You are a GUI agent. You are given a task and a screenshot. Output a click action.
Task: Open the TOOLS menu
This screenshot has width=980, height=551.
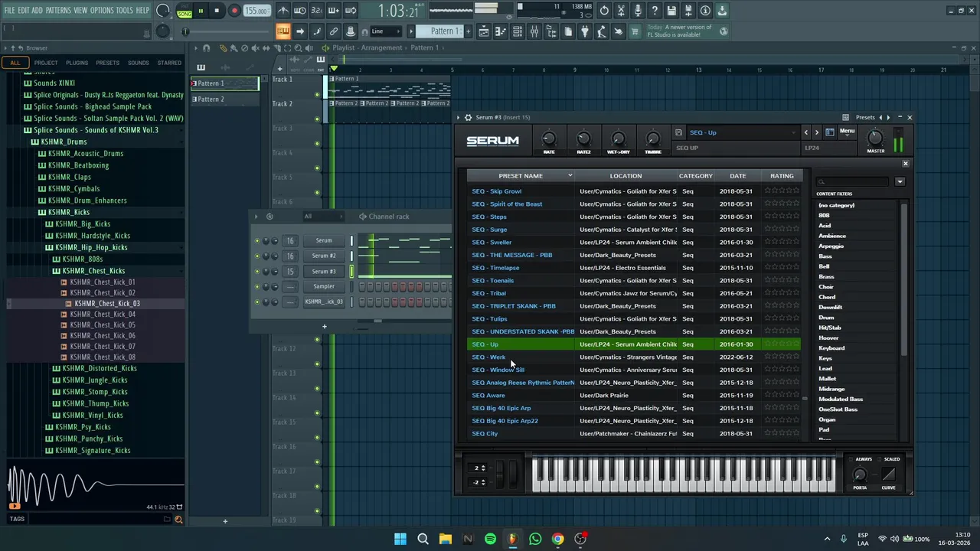[x=125, y=11]
